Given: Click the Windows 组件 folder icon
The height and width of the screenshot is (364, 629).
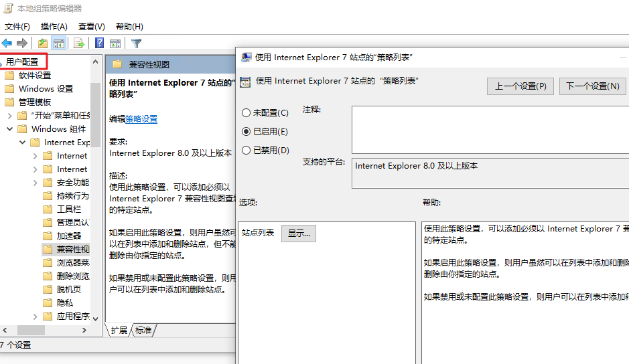Looking at the screenshot, I should [x=23, y=128].
